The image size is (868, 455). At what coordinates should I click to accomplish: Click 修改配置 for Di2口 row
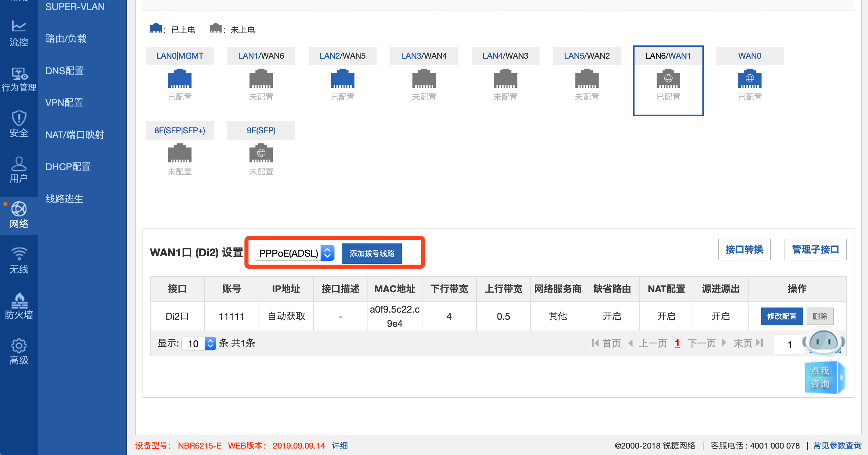pos(782,316)
